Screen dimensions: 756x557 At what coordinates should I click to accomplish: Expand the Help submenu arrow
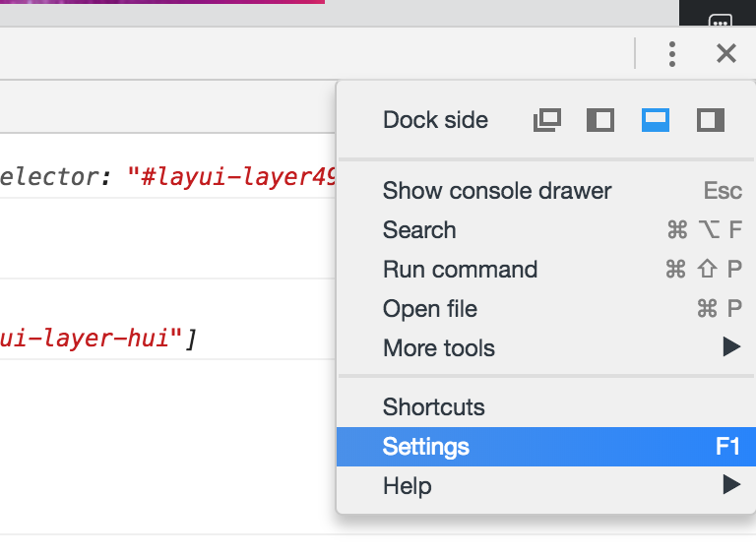730,485
